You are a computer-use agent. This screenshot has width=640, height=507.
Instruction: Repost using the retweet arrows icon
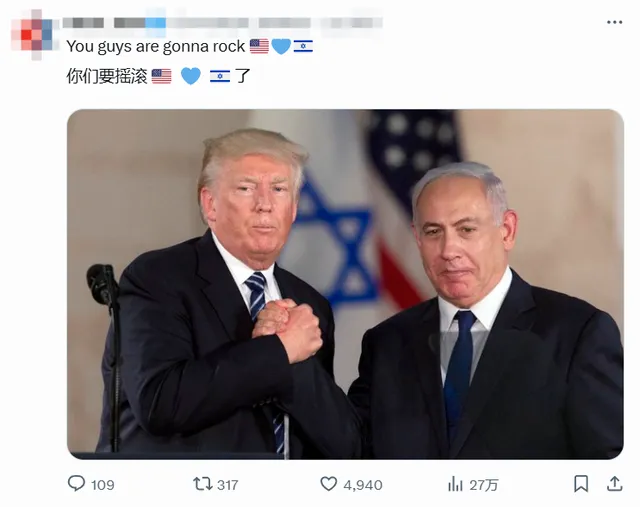click(x=202, y=484)
